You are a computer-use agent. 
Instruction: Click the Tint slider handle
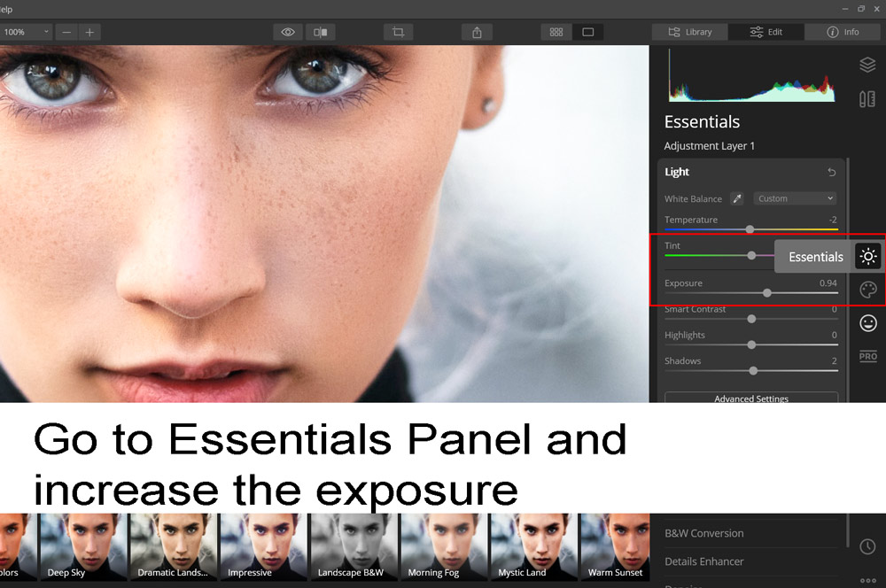click(x=751, y=255)
